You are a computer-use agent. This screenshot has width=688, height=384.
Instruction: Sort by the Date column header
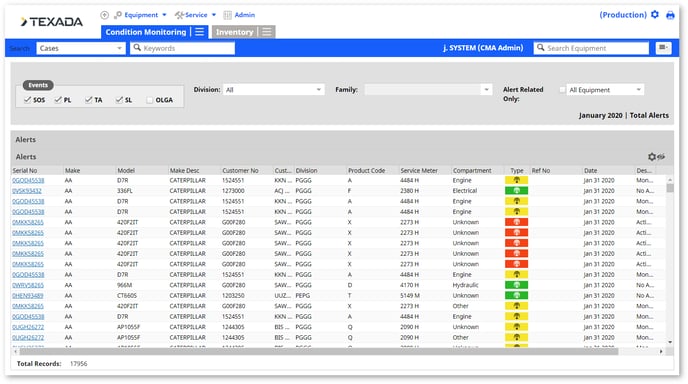pyautogui.click(x=590, y=170)
